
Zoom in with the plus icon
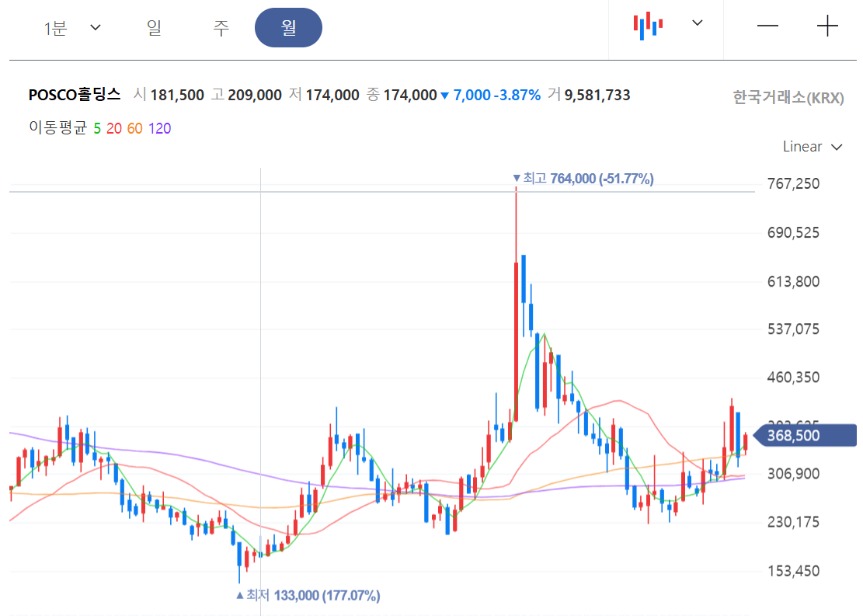827,26
